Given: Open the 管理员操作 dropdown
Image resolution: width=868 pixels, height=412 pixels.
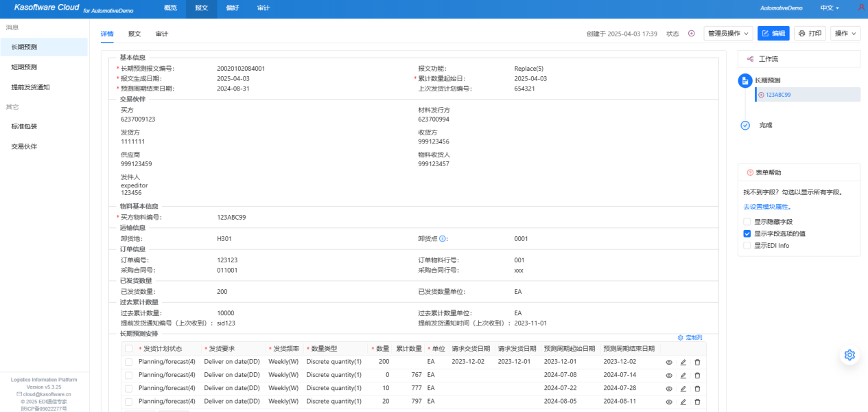Looking at the screenshot, I should [x=728, y=34].
